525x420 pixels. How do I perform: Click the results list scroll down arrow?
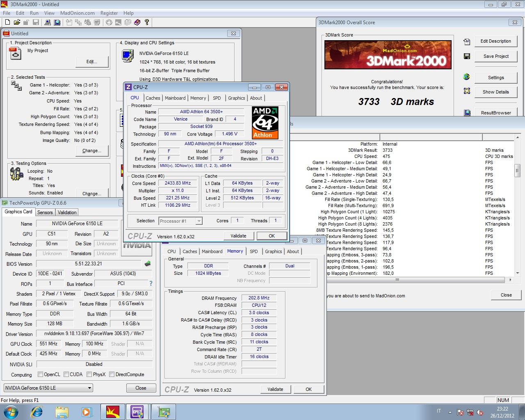pyautogui.click(x=517, y=273)
